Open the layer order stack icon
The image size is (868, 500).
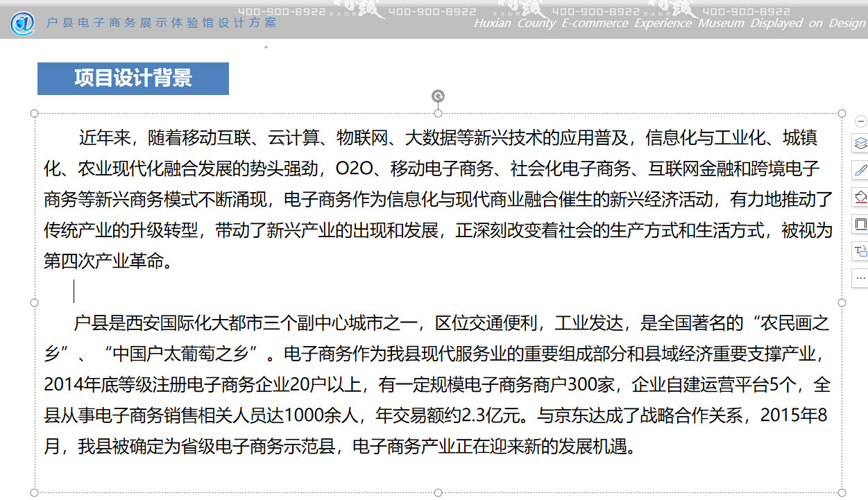click(860, 144)
